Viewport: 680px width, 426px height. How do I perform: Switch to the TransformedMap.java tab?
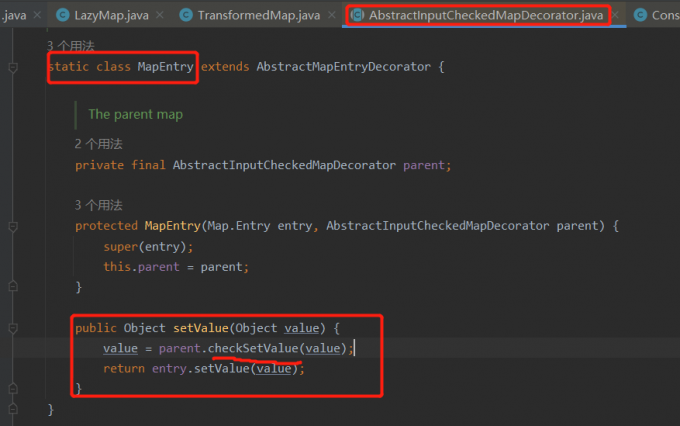(259, 16)
